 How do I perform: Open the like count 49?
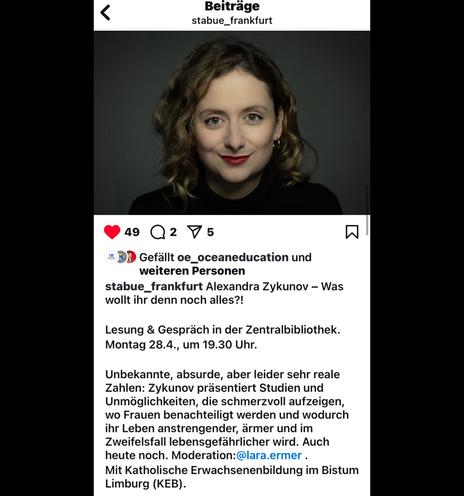(x=132, y=232)
